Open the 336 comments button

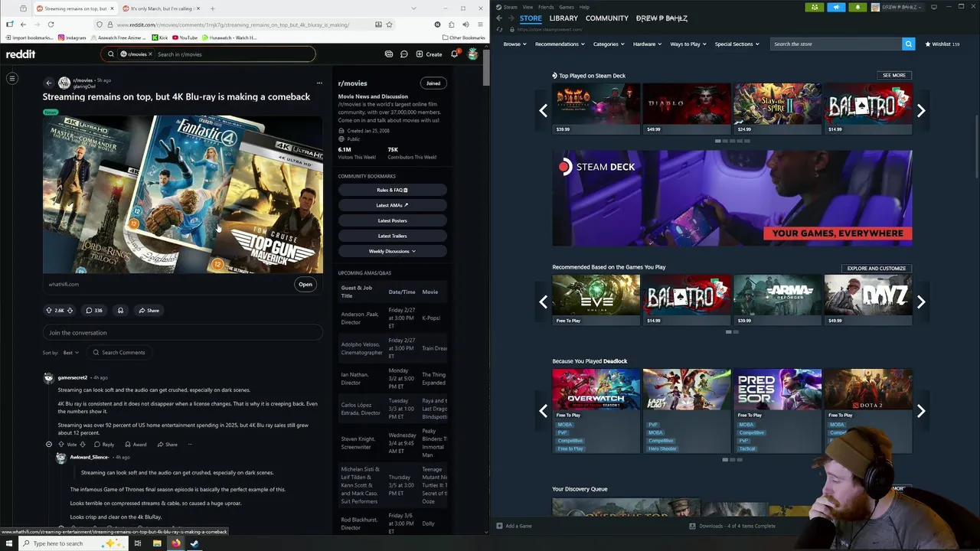pos(94,311)
